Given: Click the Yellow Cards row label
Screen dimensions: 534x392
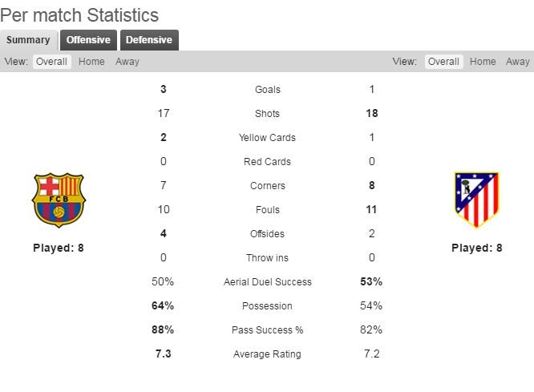Looking at the screenshot, I should coord(268,138).
